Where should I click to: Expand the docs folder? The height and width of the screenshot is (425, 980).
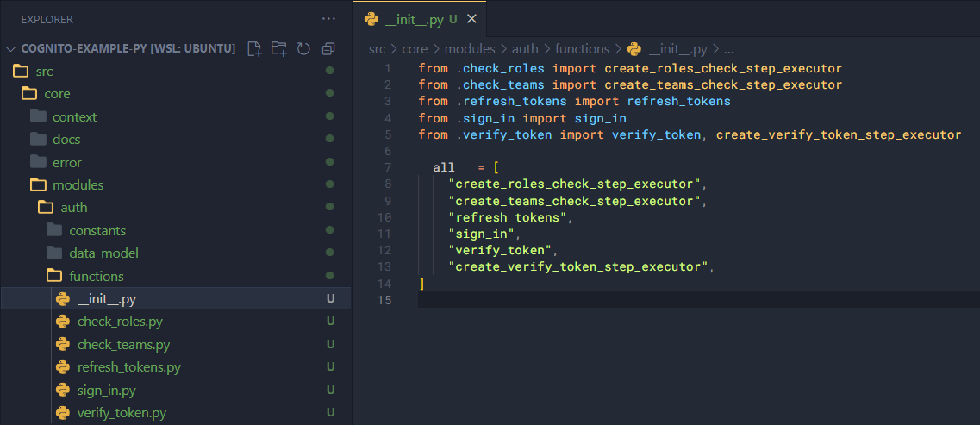tap(66, 140)
